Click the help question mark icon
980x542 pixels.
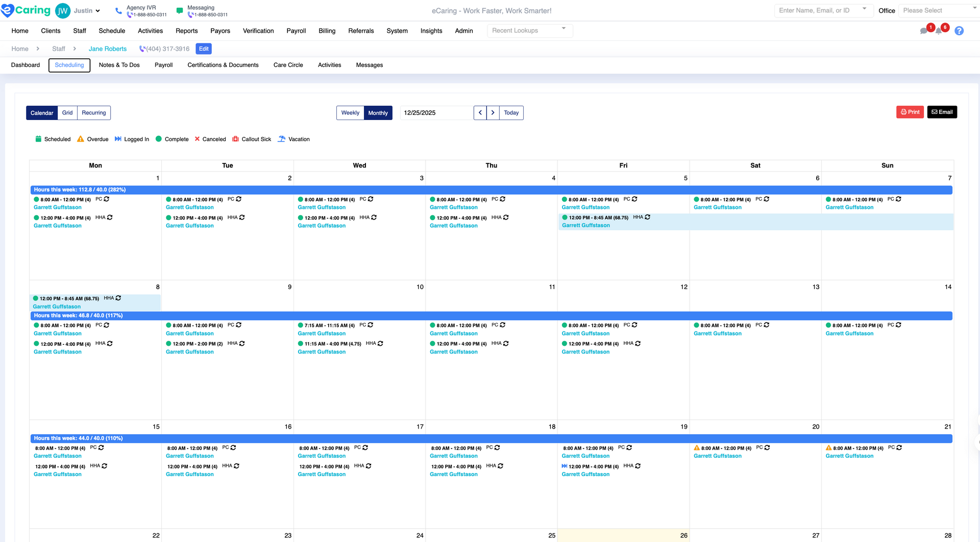959,31
